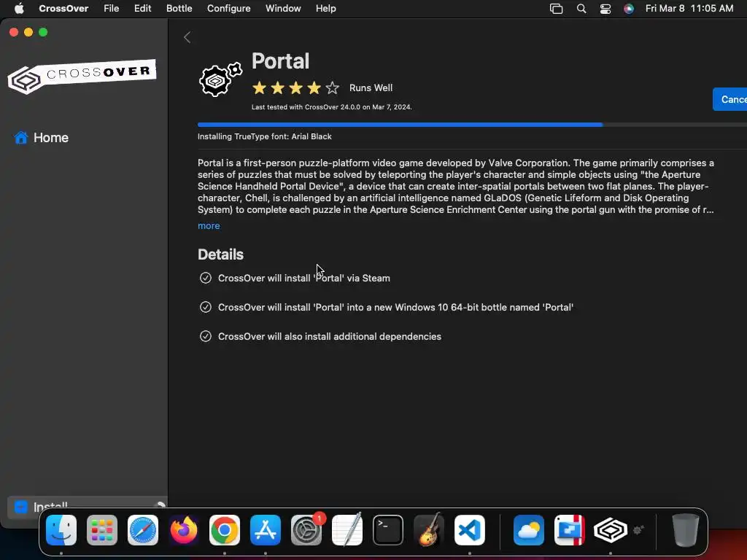
Task: Click the Portal application gear icon
Action: pos(220,79)
